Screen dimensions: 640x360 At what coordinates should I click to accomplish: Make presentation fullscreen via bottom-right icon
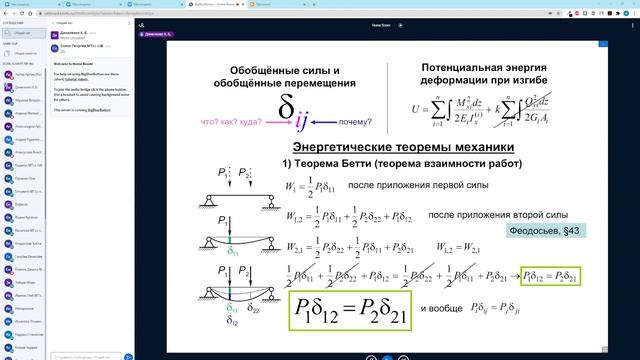[x=604, y=349]
